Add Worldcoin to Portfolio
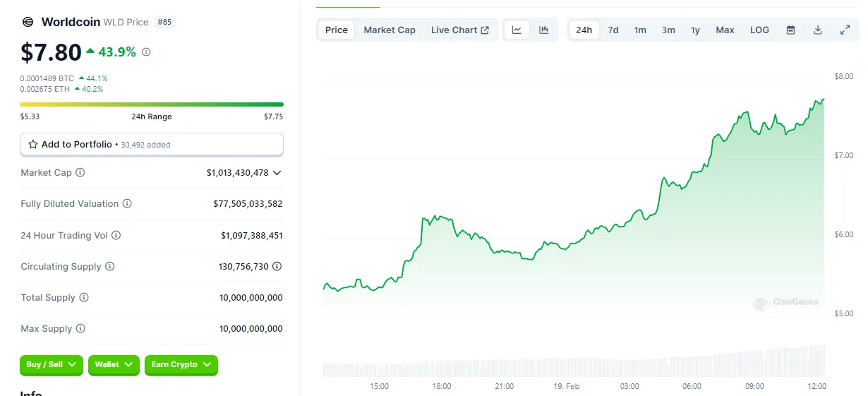Viewport: 868px width, 396px height. 151,144
